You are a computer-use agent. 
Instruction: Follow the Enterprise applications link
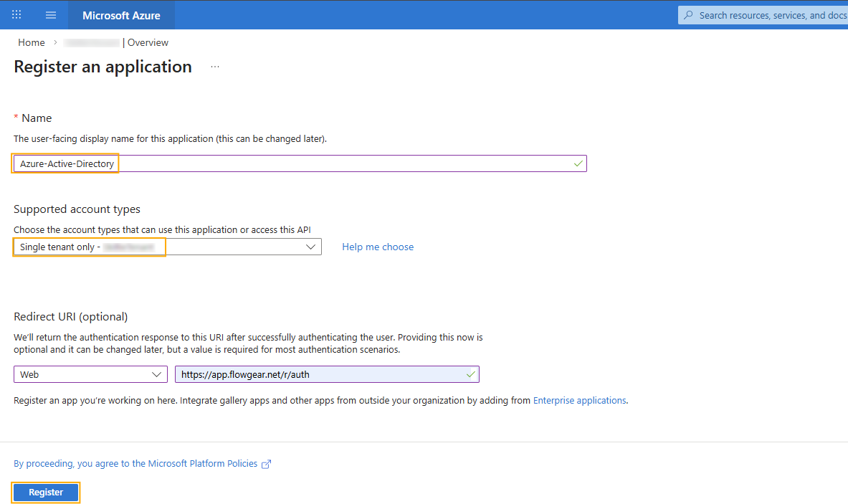tap(579, 400)
